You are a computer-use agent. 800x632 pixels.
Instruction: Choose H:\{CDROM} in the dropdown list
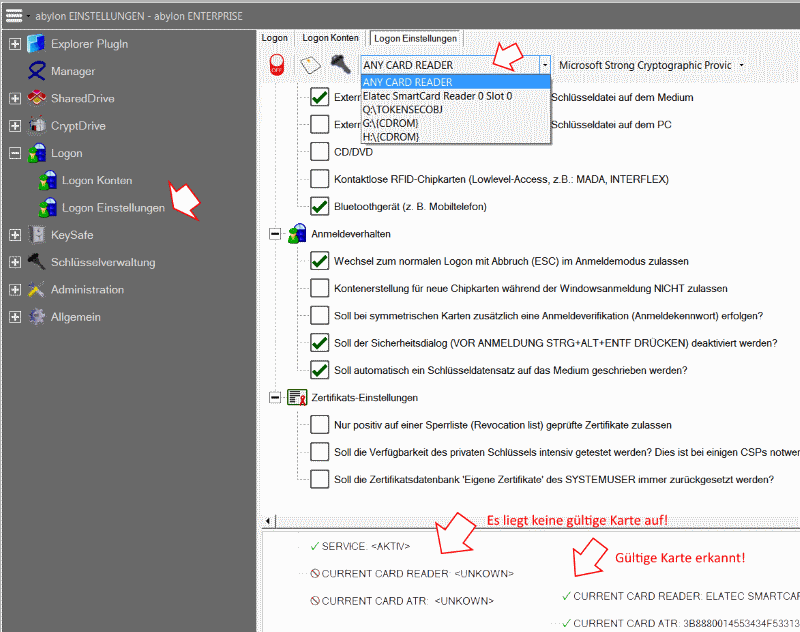(x=456, y=137)
